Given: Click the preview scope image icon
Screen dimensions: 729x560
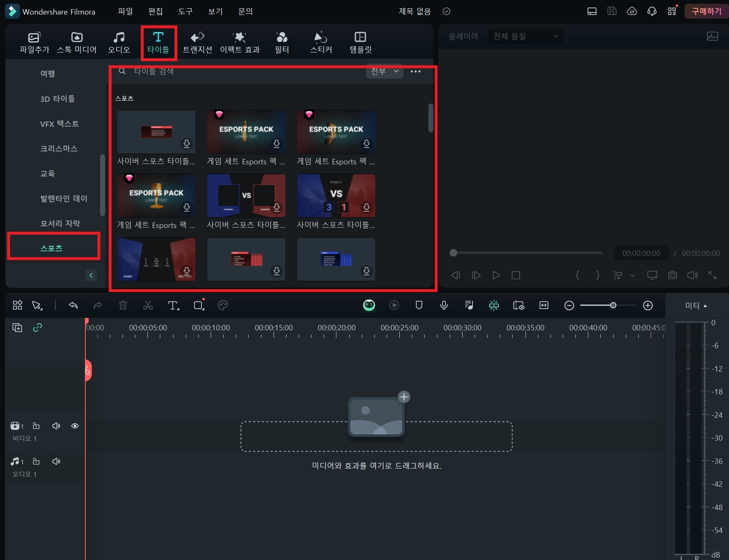Looking at the screenshot, I should 712,36.
